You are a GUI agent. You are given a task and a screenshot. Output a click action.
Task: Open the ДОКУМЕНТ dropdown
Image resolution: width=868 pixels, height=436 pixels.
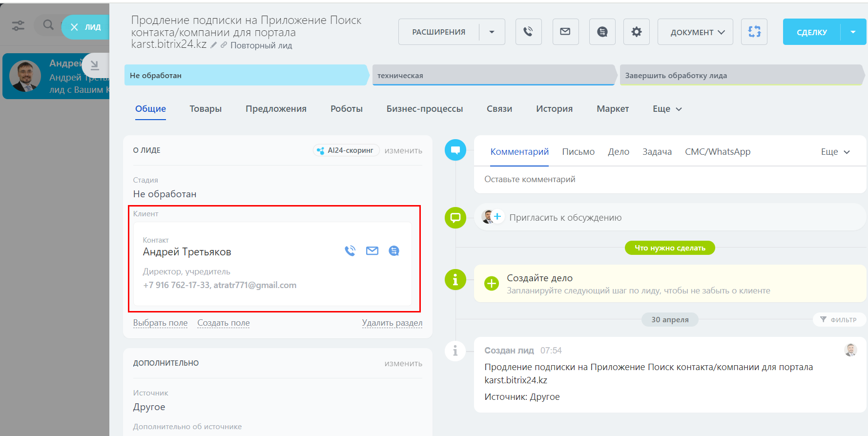695,32
